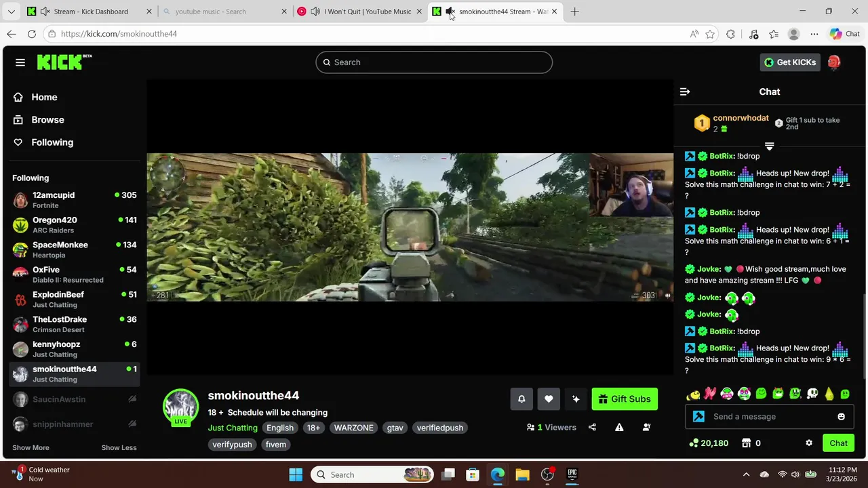Expand the chat leaderboard chevron

(769, 146)
